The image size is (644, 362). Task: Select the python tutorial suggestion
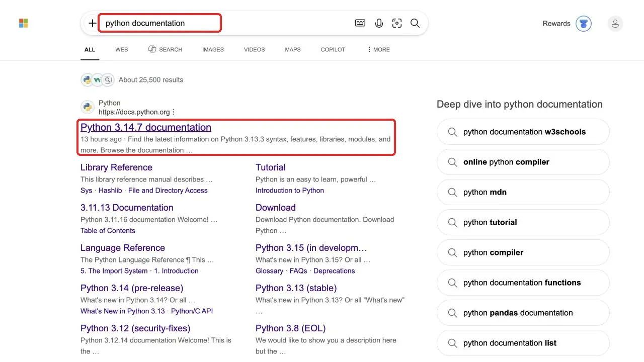pos(523,222)
